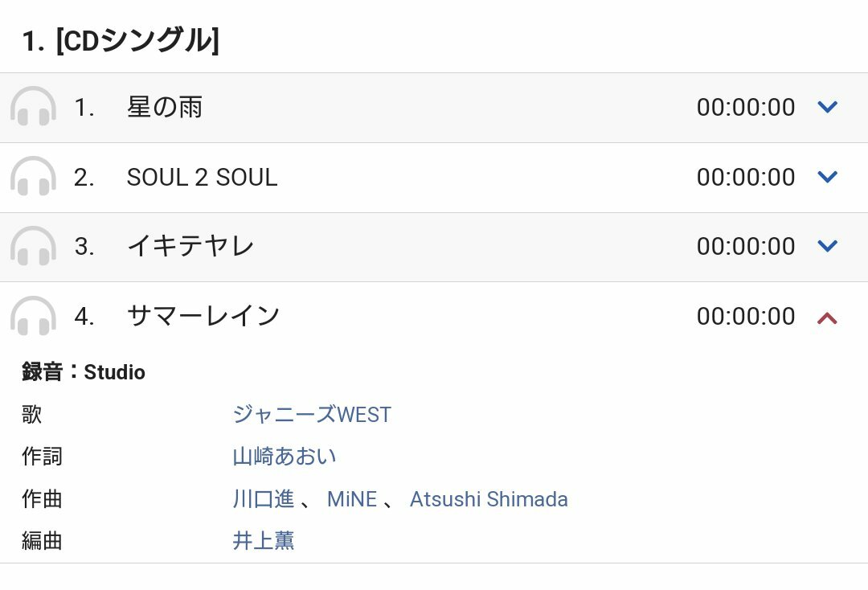This screenshot has height=590, width=868.
Task: Open arranger link 井上薫
Action: coord(264,541)
